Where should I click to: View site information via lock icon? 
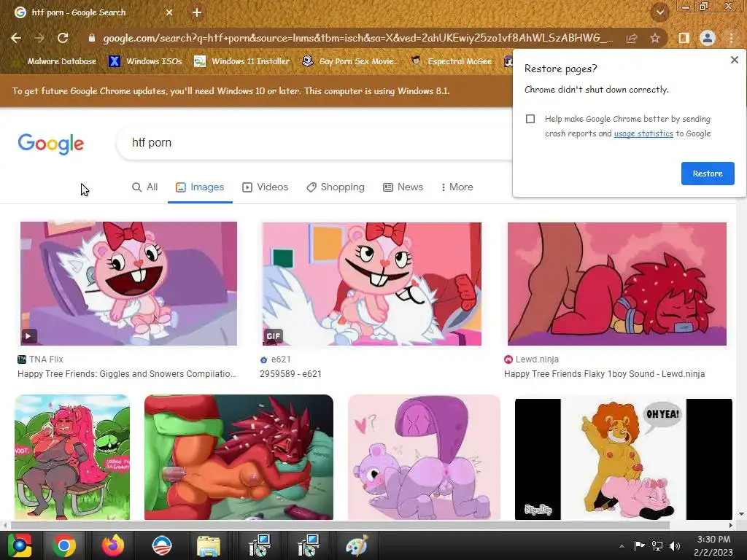pyautogui.click(x=91, y=38)
